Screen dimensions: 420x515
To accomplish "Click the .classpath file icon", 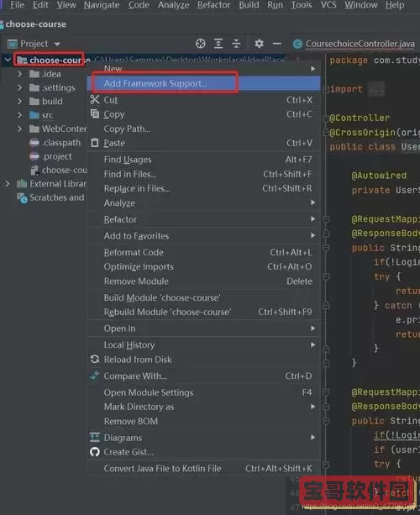I will pyautogui.click(x=34, y=143).
